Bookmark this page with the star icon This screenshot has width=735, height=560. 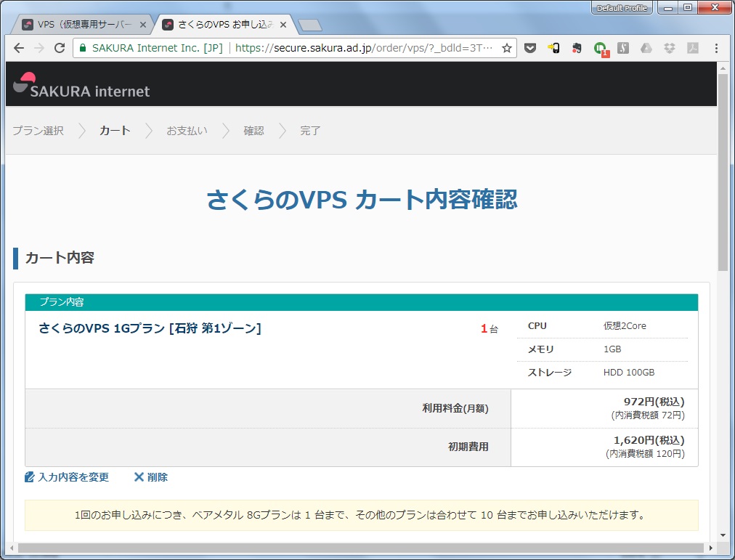[507, 48]
